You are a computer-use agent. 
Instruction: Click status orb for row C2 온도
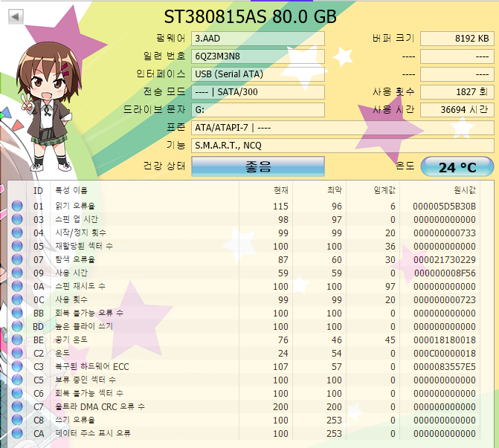coord(17,353)
